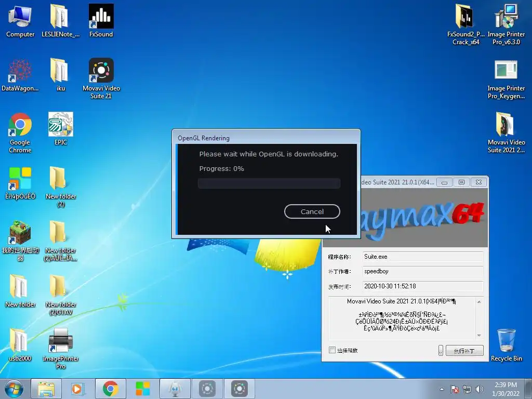Open the media player taskbar icon

pyautogui.click(x=78, y=389)
